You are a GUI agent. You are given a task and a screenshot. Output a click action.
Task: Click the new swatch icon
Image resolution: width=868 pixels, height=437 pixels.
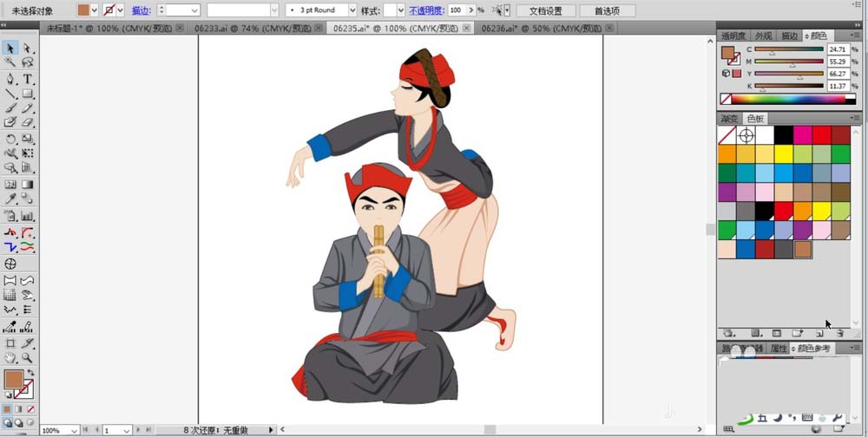pyautogui.click(x=819, y=333)
